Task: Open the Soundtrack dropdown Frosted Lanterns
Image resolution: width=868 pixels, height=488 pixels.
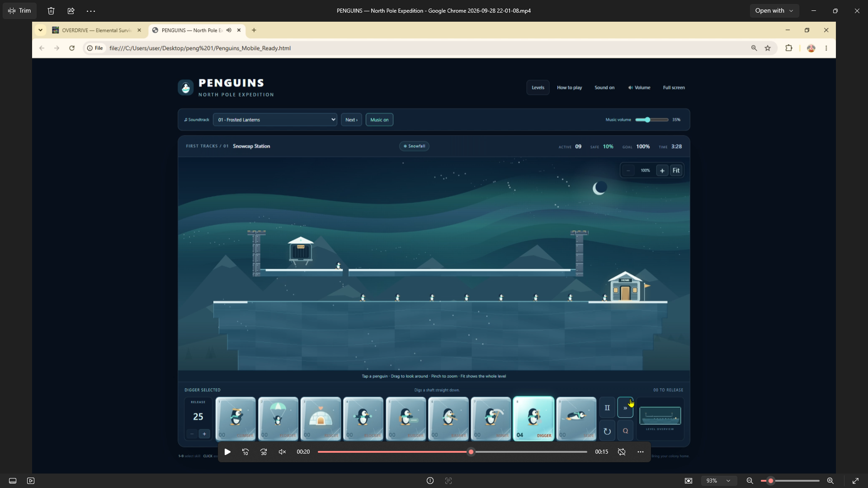Action: click(275, 120)
